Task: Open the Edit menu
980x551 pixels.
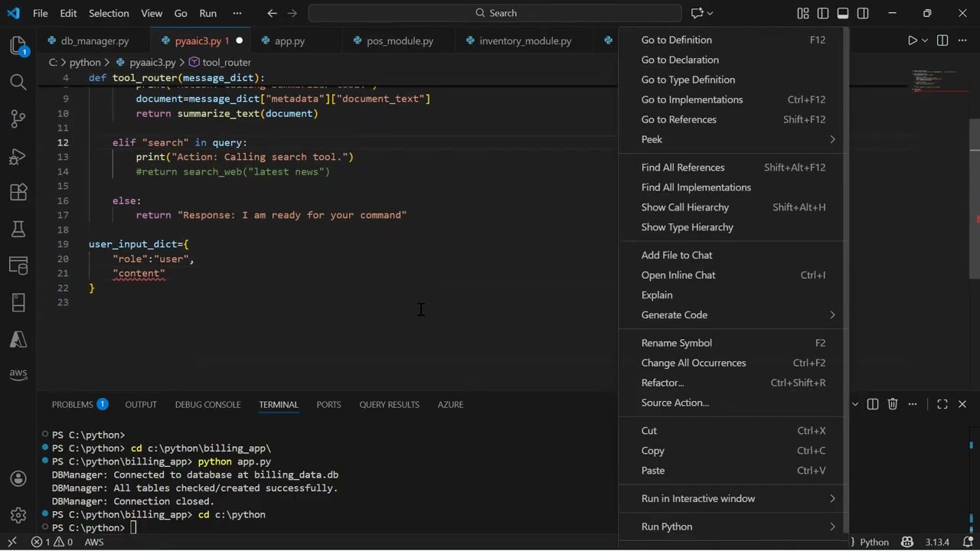Action: coord(68,13)
